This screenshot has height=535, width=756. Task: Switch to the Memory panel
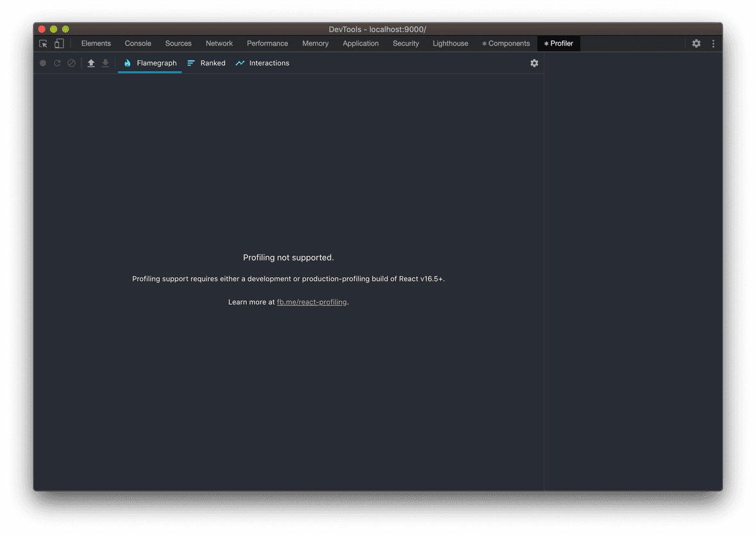pyautogui.click(x=315, y=43)
